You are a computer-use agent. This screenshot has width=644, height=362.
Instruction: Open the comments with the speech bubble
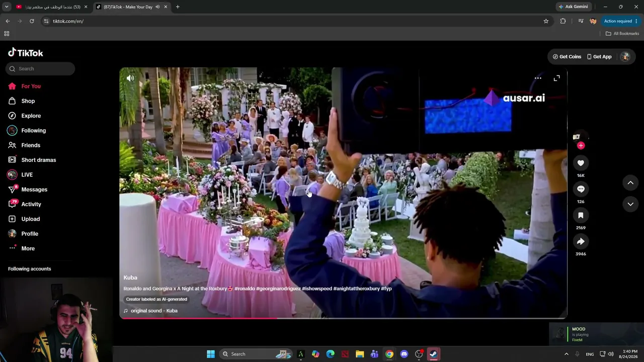coord(581,189)
